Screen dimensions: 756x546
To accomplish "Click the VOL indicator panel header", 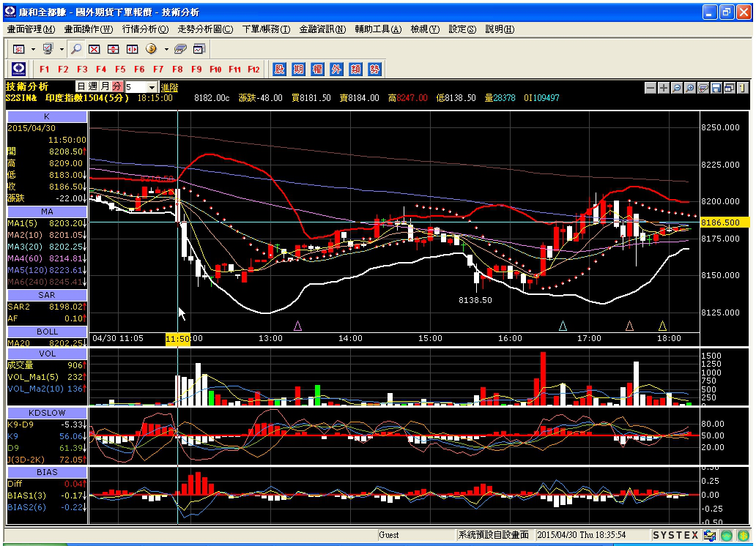I will click(47, 354).
